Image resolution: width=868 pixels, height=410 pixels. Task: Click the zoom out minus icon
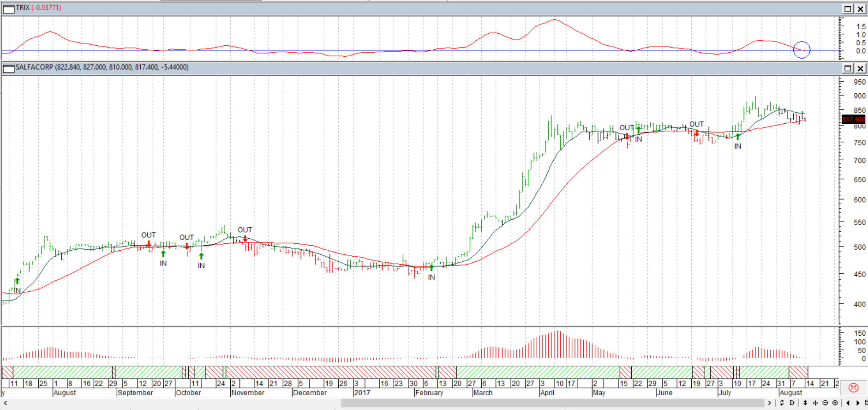click(825, 403)
